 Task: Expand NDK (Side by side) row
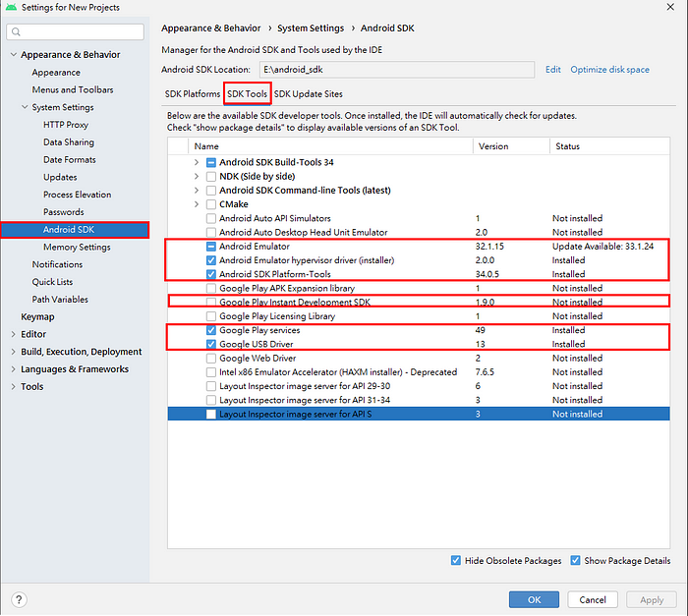point(197,177)
